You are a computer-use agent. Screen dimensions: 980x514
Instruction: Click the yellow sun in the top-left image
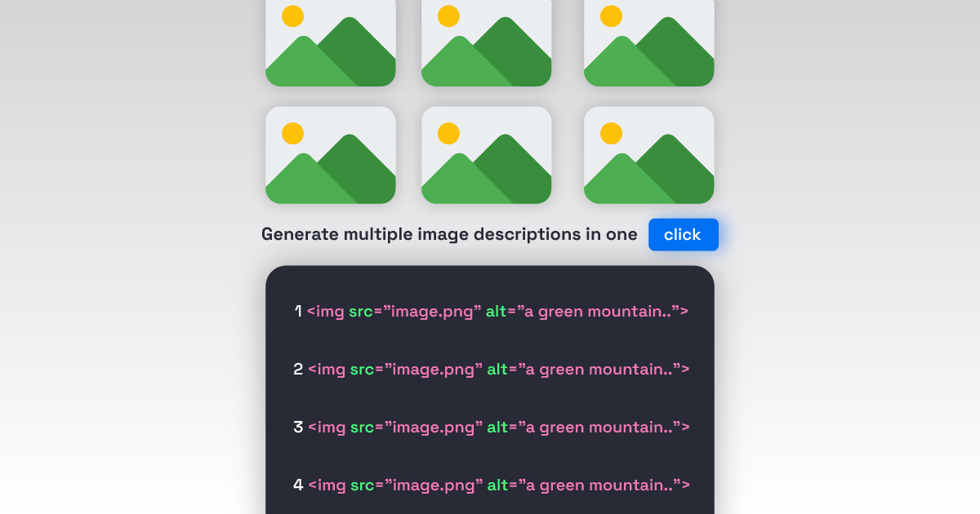click(x=292, y=16)
